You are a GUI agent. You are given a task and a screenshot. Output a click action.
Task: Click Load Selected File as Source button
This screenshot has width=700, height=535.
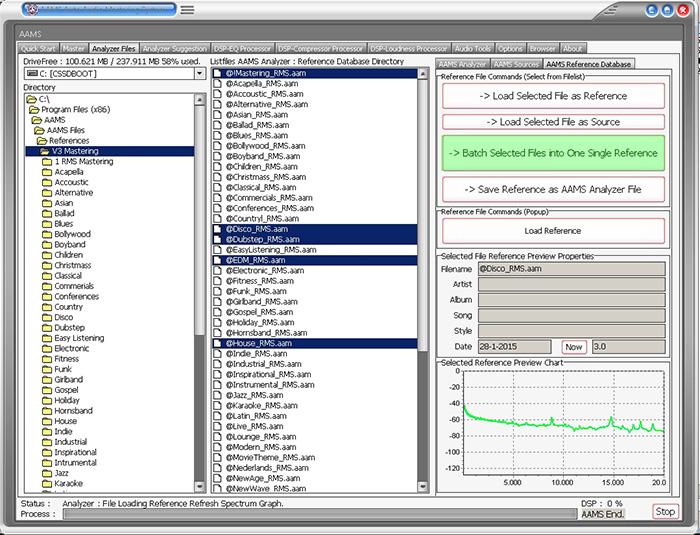(553, 122)
